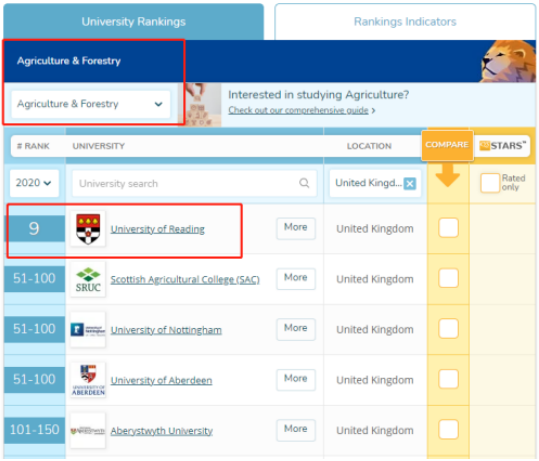Tick compare box for Aberystwyth University
Viewport: 539px width, 461px height.
448,430
